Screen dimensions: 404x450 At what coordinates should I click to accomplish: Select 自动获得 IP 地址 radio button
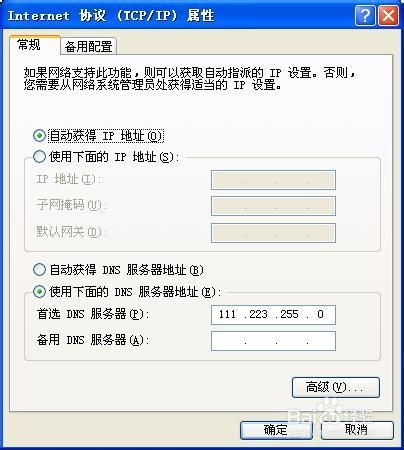(39, 135)
